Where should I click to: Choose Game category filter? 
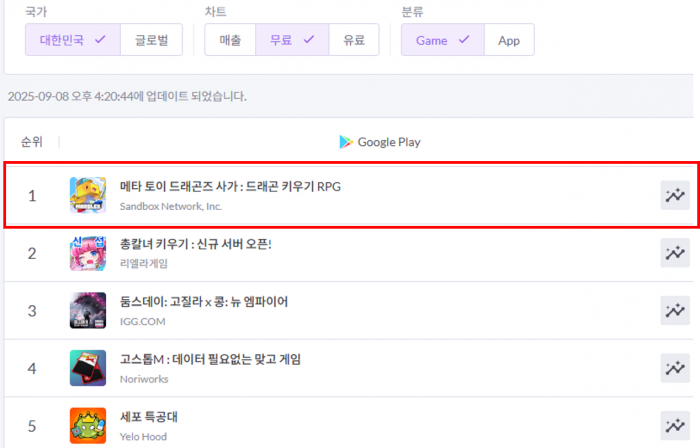442,40
